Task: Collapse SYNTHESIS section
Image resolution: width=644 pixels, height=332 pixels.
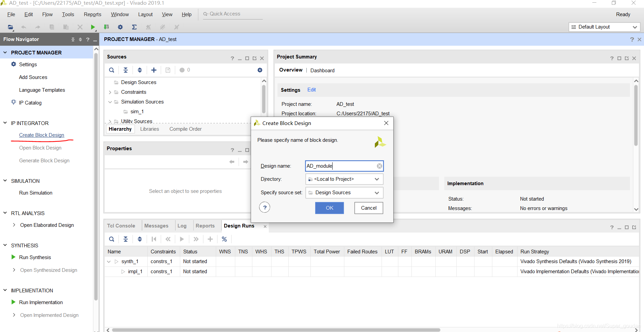Action: pos(5,245)
